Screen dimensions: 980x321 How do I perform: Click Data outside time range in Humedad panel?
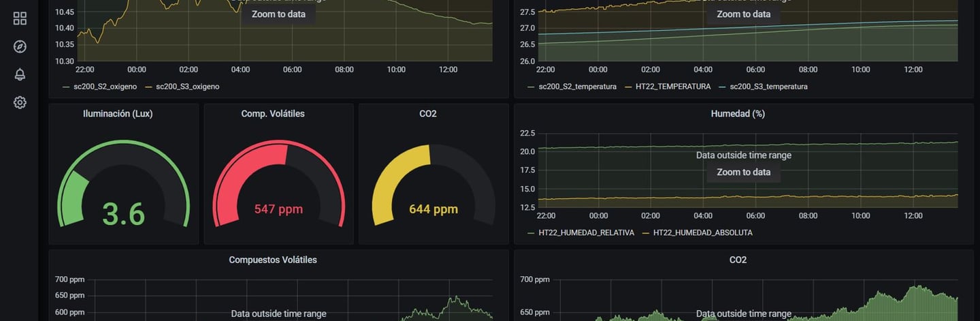point(743,155)
